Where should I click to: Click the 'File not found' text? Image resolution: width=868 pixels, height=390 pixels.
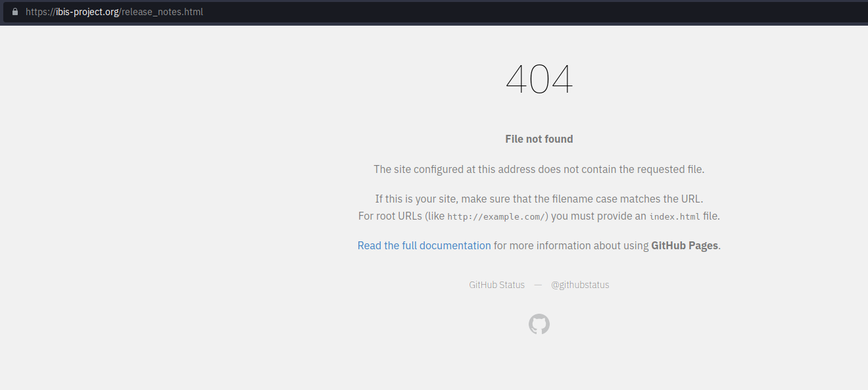pyautogui.click(x=539, y=139)
